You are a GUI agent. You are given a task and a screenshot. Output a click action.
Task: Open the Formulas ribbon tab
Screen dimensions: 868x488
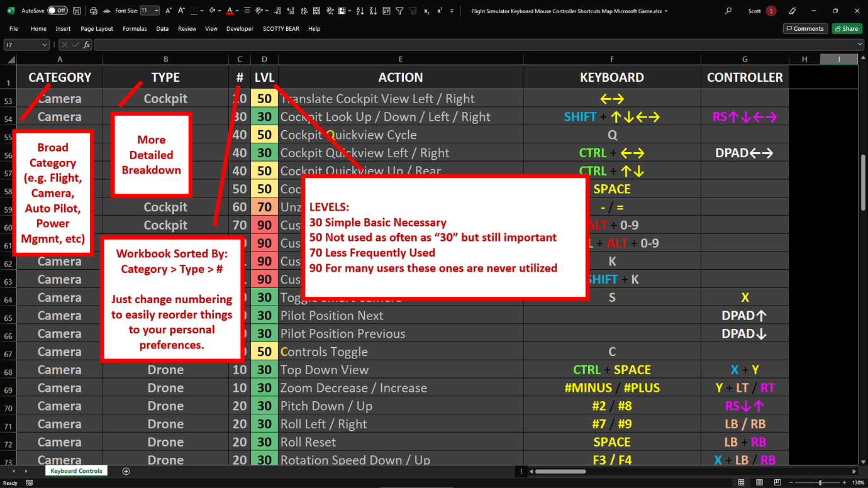tap(135, 28)
